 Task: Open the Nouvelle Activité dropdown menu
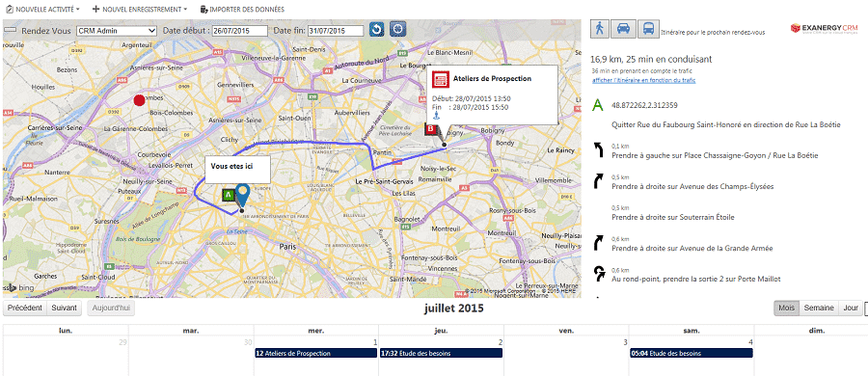pyautogui.click(x=42, y=10)
